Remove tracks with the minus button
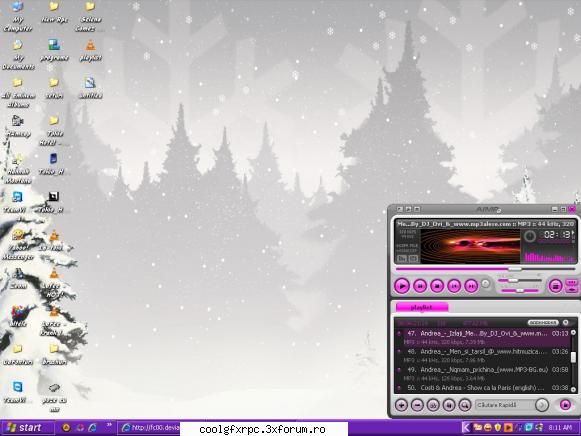This screenshot has height=436, width=581. [x=417, y=405]
